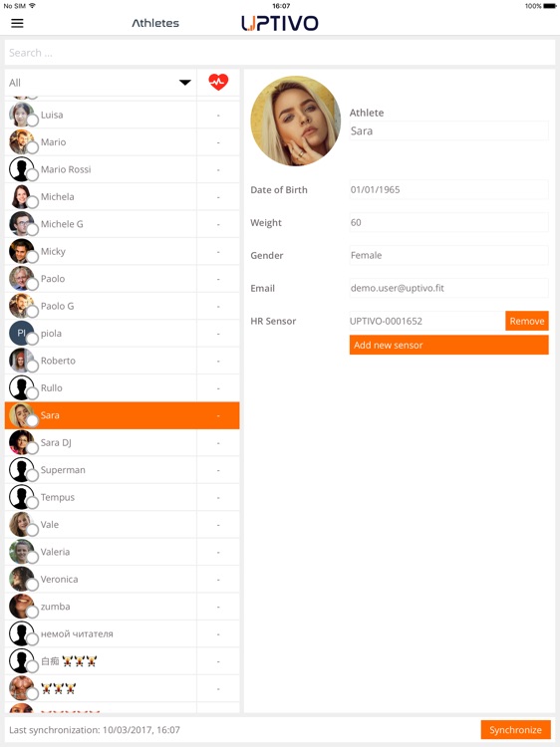Click the Last synchronization status text

tap(95, 730)
